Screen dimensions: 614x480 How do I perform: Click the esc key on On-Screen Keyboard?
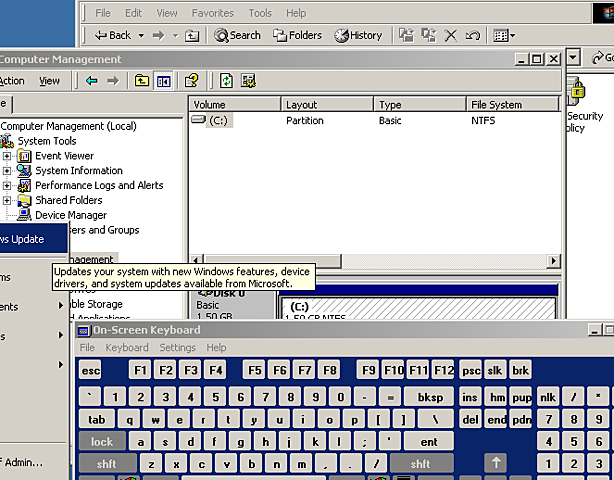[x=90, y=370]
